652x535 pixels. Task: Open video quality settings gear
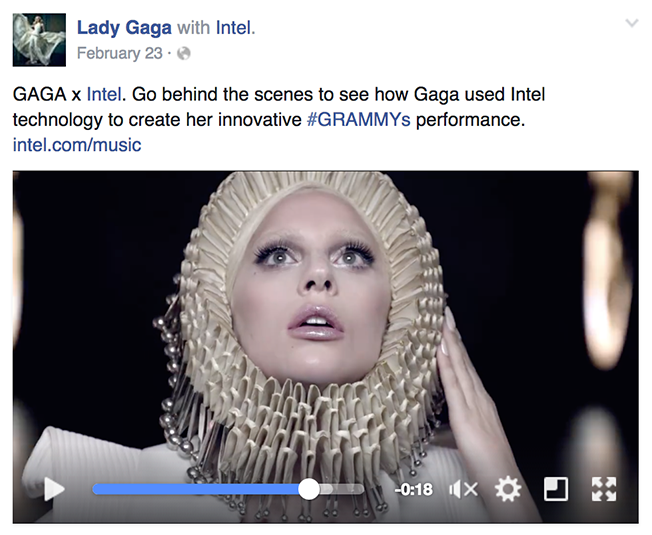point(508,489)
